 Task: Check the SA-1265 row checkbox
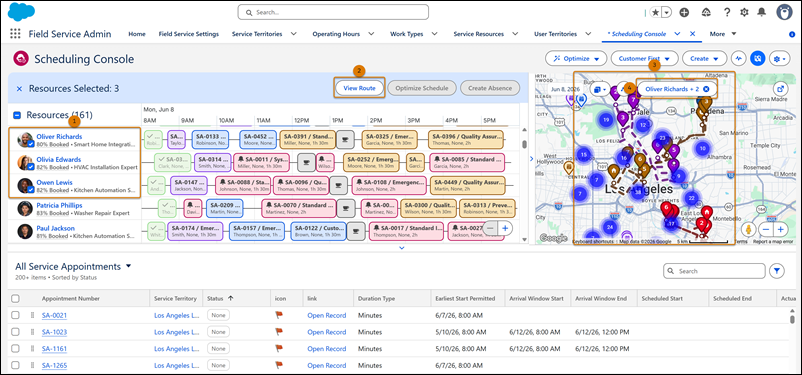point(15,365)
